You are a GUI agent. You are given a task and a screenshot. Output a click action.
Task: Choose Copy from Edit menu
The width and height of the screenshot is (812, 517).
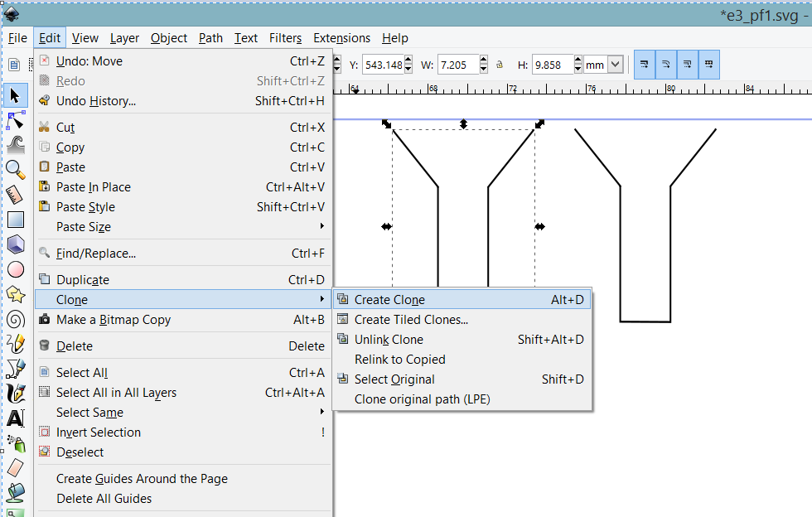[x=183, y=147]
